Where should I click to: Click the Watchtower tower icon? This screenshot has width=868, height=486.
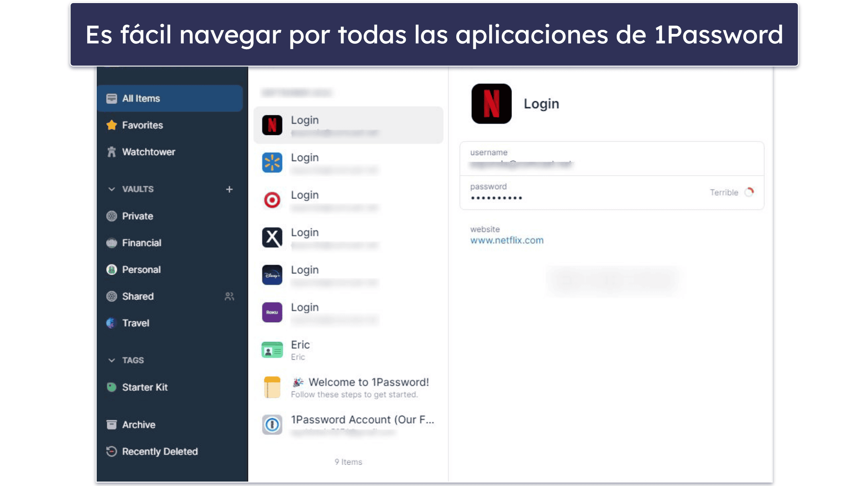point(112,152)
